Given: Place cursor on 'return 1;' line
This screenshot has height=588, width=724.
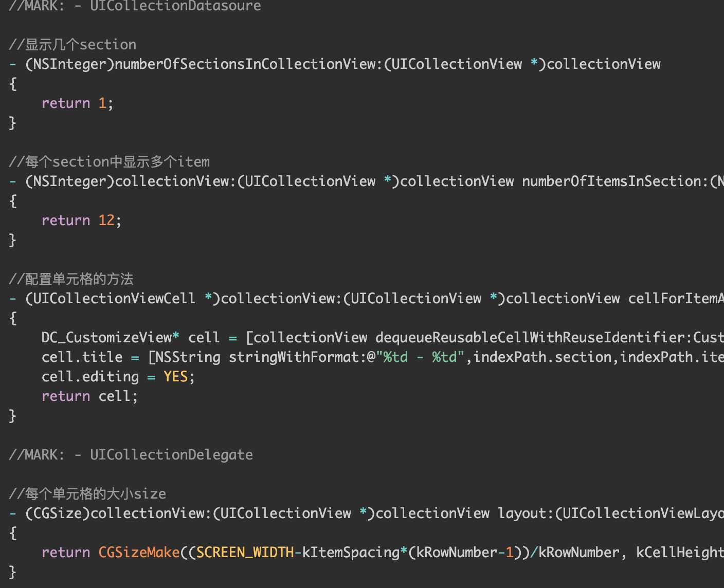Looking at the screenshot, I should point(77,103).
